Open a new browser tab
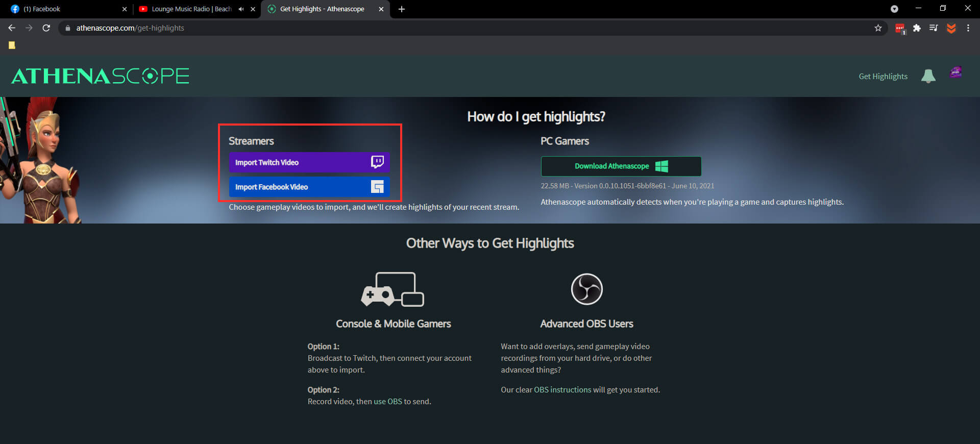 [x=402, y=9]
